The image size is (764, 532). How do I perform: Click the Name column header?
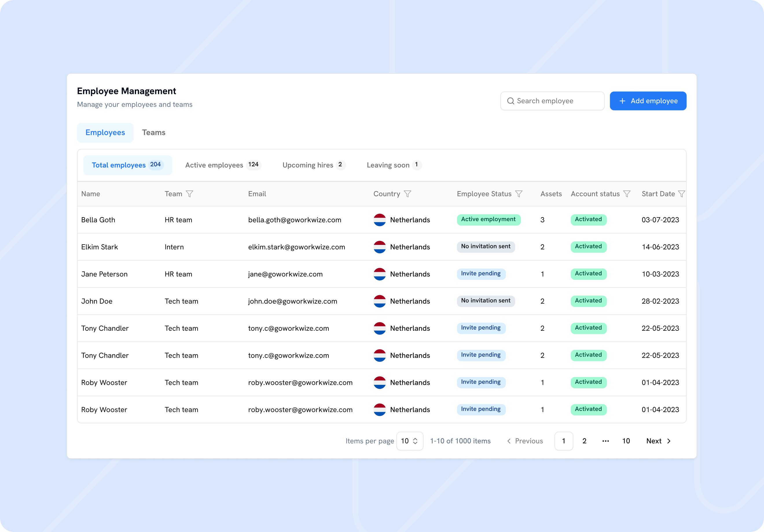tap(91, 194)
